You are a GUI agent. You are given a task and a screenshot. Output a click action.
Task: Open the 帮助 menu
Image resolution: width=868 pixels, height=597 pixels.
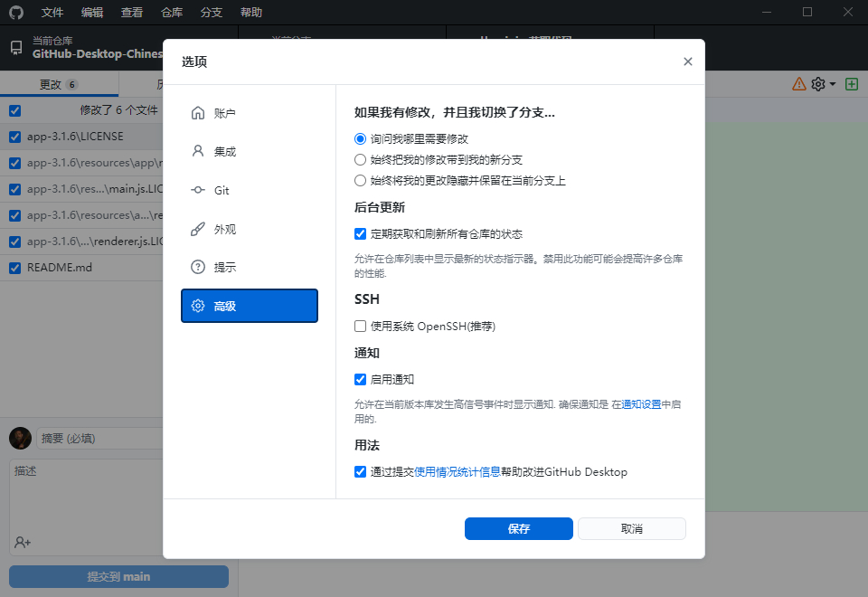click(x=251, y=12)
